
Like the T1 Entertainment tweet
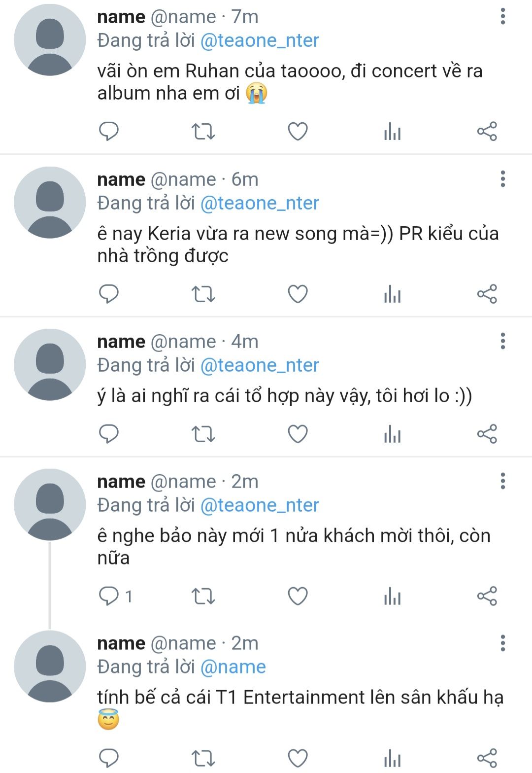(x=298, y=758)
